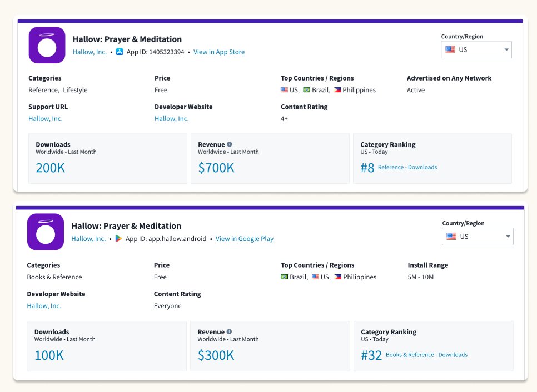Click the Hallow, Inc. Support URL link
The image size is (537, 392).
tap(46, 119)
